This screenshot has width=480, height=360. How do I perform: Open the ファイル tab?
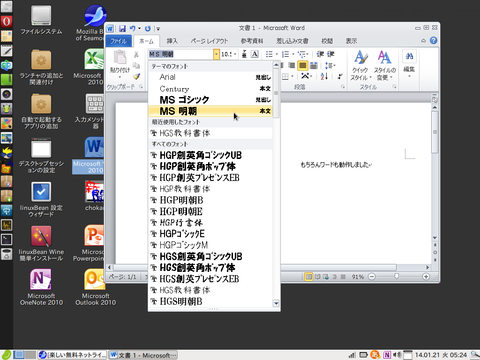pos(119,41)
